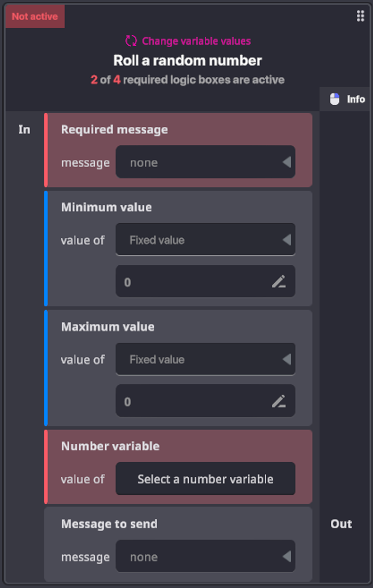The image size is (373, 588).
Task: Click the Required message dropdown arrow
Action: (x=286, y=162)
